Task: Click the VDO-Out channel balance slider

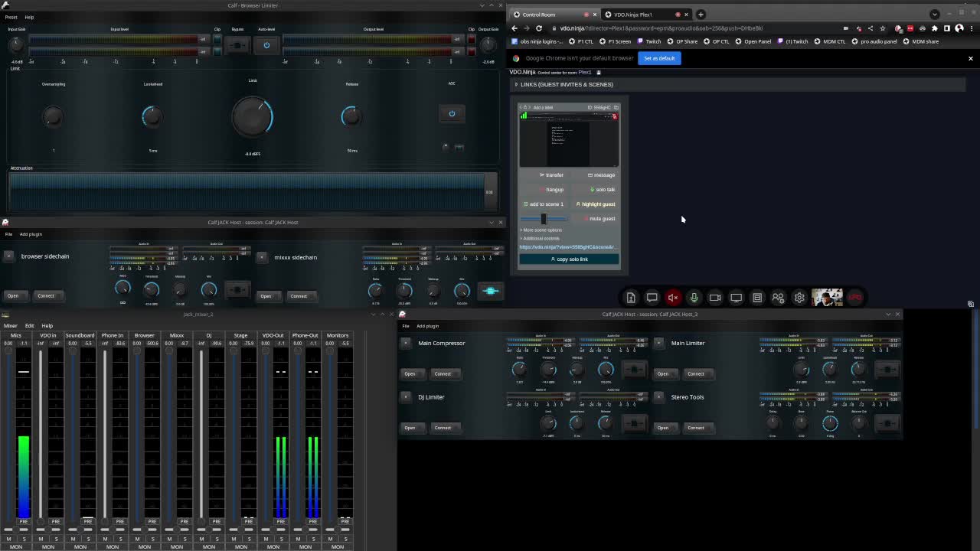Action: (x=273, y=530)
